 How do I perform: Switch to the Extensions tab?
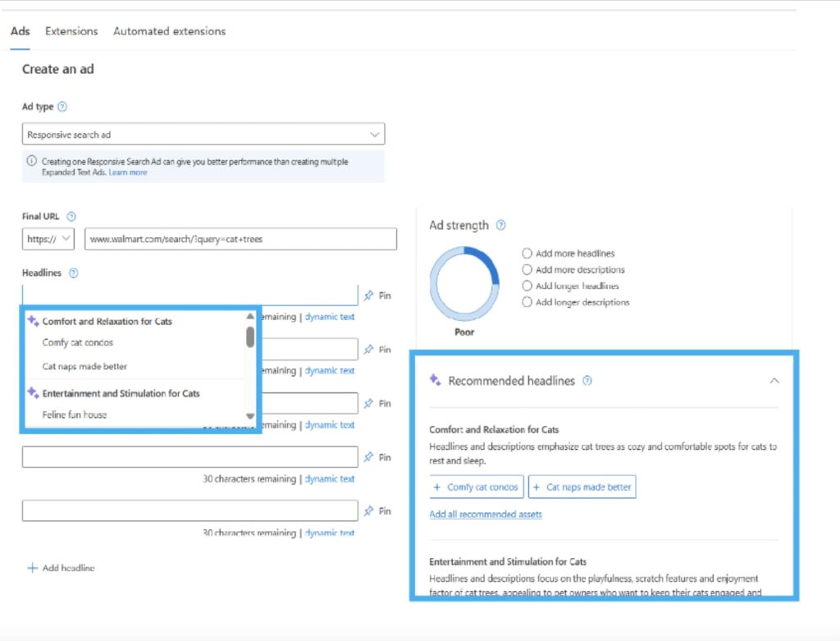point(71,30)
